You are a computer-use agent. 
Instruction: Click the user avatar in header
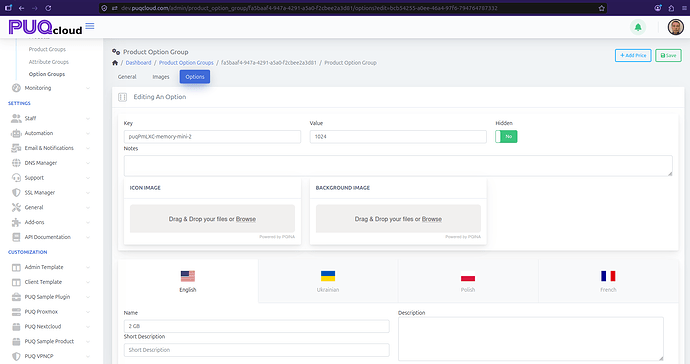point(675,27)
